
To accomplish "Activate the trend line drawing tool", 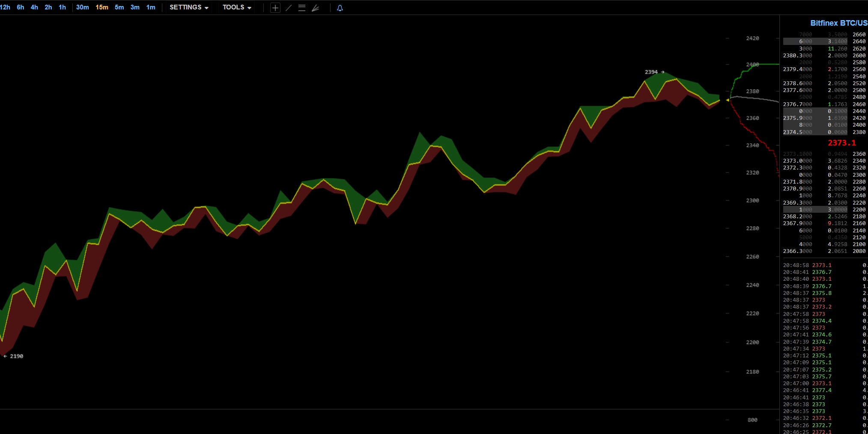I will [289, 8].
